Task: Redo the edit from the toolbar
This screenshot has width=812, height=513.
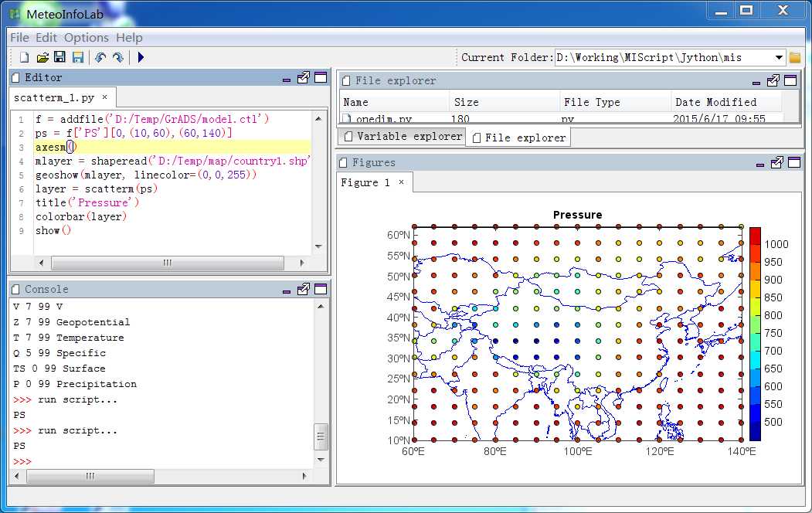Action: (118, 57)
